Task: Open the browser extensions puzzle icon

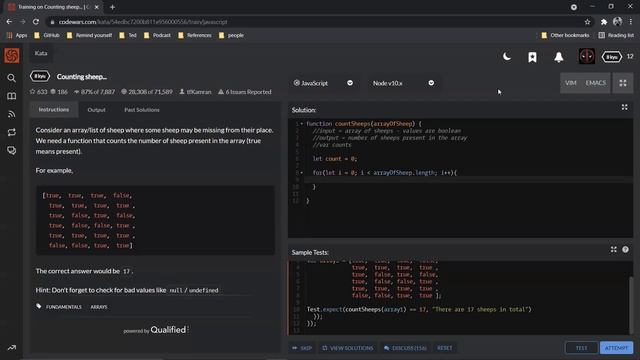Action: [x=604, y=22]
